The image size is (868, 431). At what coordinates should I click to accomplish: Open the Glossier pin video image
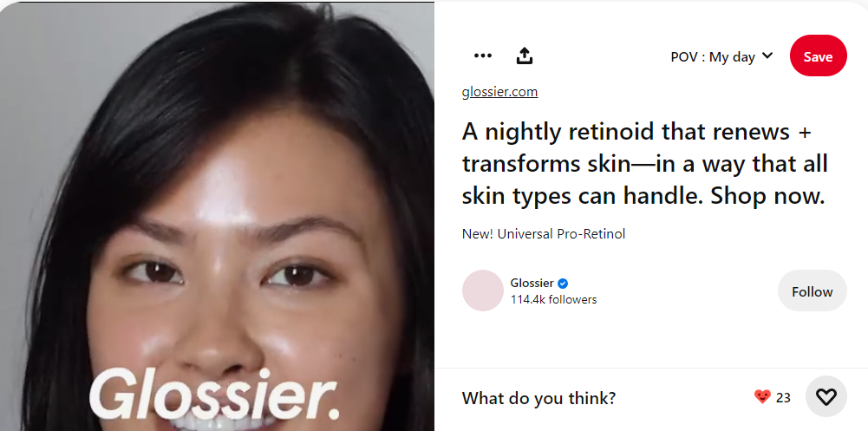click(x=217, y=216)
